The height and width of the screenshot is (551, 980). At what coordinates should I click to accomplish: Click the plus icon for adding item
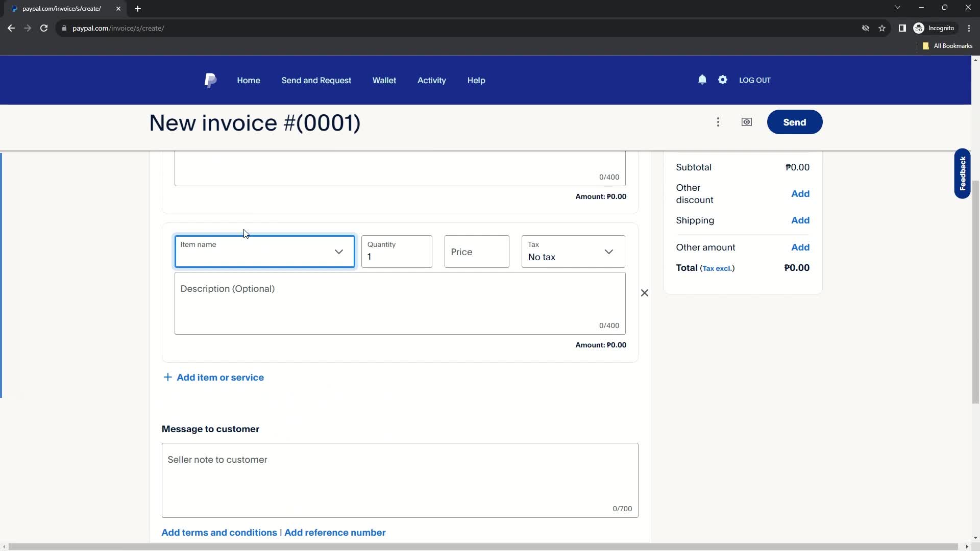point(167,377)
